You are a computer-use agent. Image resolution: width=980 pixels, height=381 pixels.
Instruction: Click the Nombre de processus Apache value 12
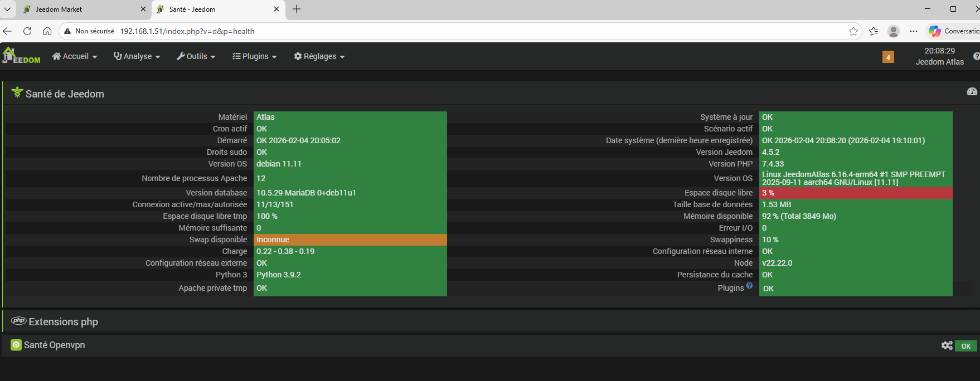[350, 178]
